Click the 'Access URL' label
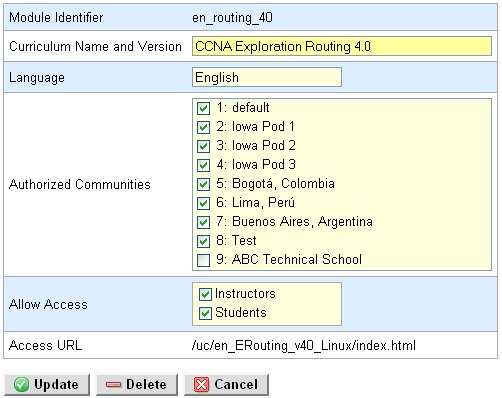Image resolution: width=502 pixels, height=398 pixels. 46,345
